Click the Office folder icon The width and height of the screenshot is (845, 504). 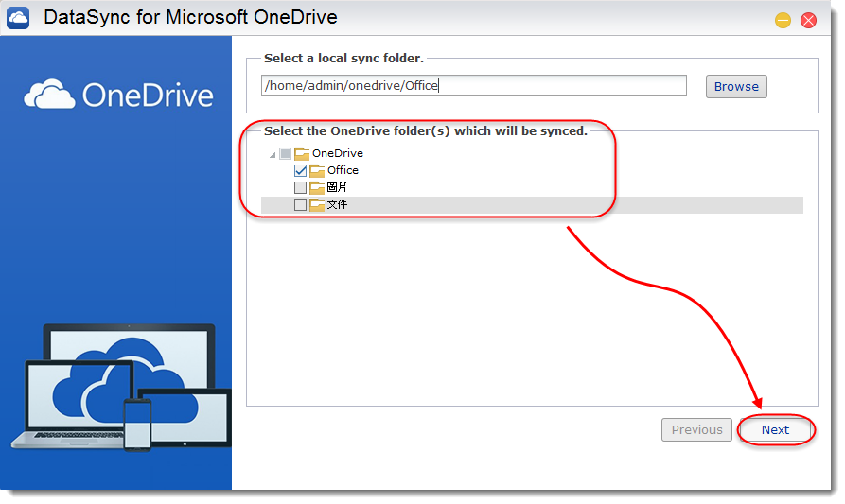[317, 171]
